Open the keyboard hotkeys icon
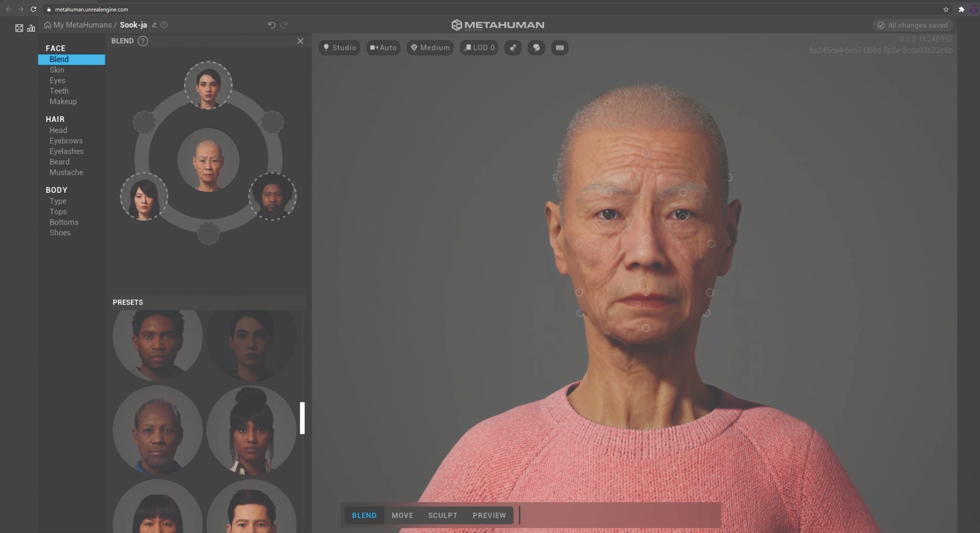This screenshot has height=533, width=980. 560,48
